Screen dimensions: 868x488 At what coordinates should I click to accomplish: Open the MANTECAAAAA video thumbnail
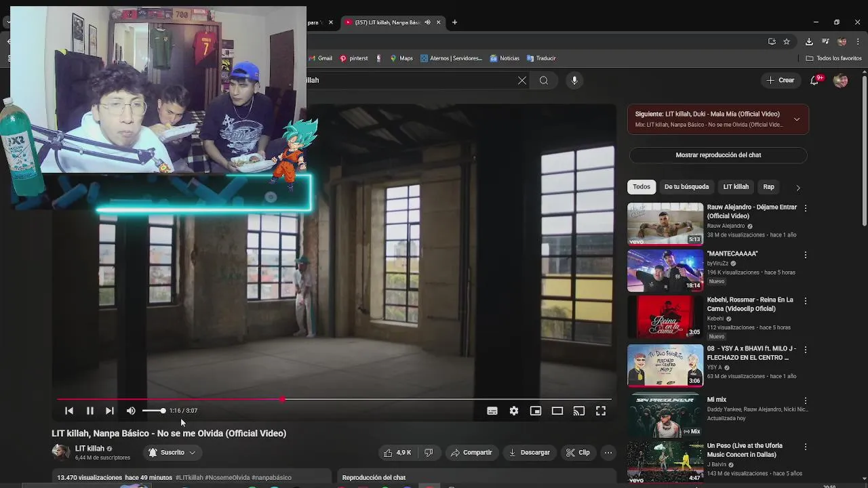(665, 270)
